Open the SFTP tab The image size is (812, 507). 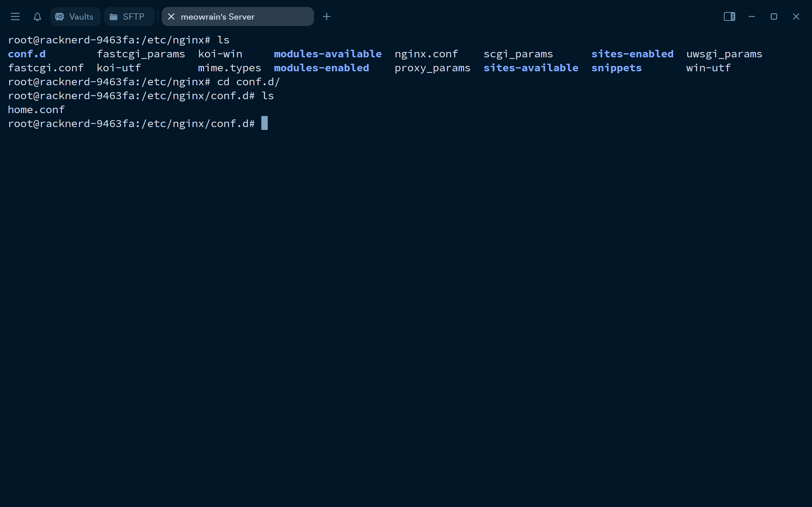click(x=129, y=16)
